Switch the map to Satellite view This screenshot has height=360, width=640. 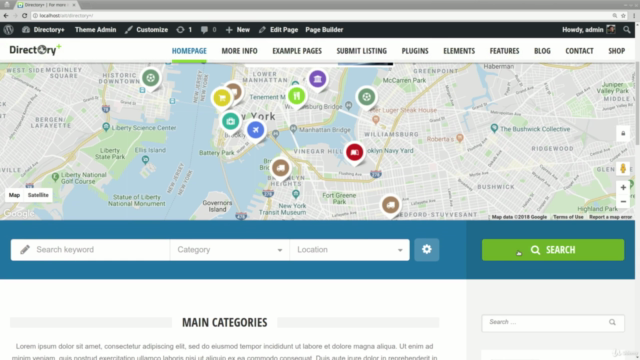(38, 195)
